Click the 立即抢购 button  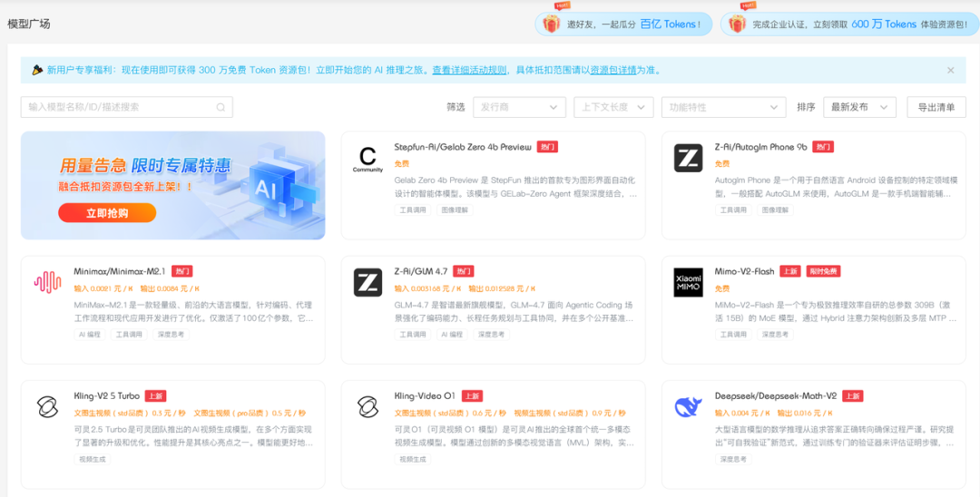click(107, 213)
